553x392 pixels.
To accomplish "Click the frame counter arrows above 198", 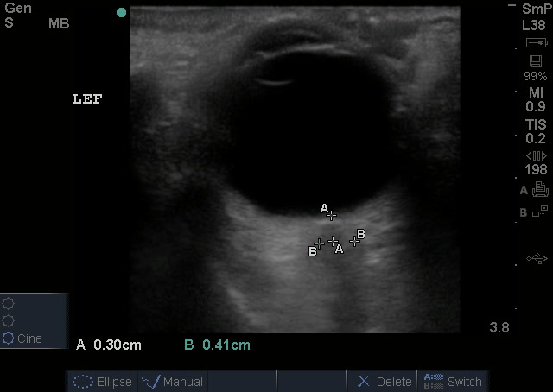I will (x=536, y=155).
